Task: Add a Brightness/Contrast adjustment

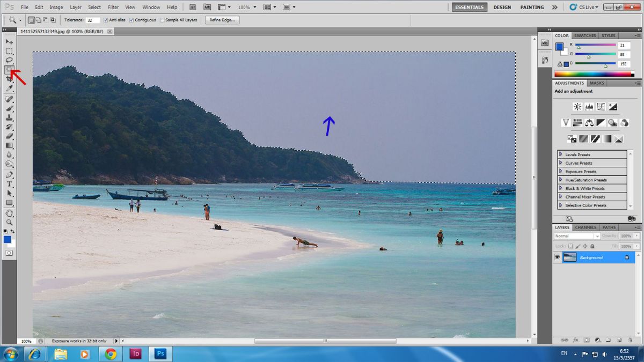Action: point(577,107)
